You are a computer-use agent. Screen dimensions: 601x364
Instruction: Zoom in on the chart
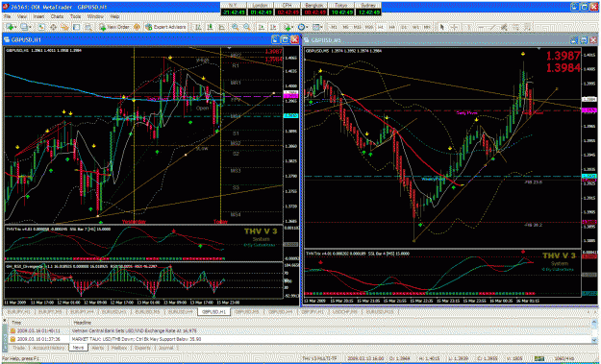(235, 27)
